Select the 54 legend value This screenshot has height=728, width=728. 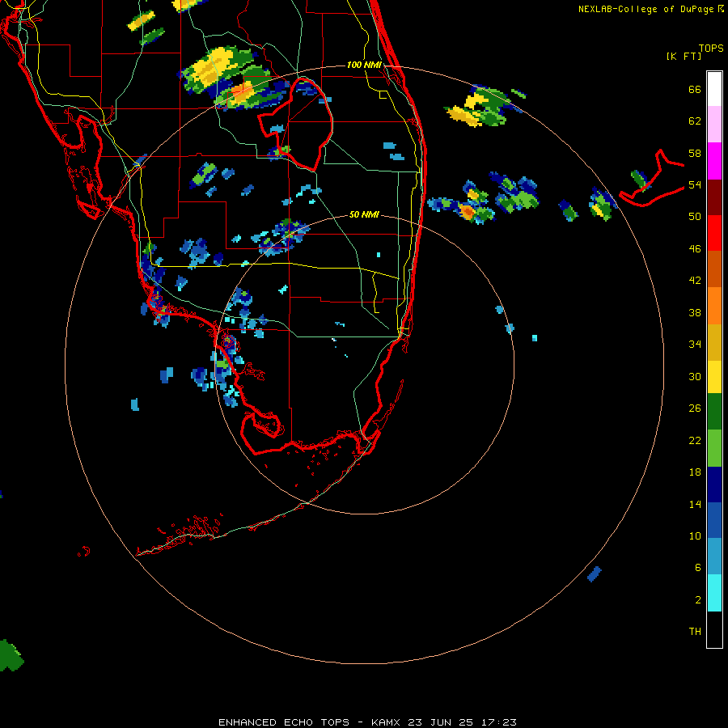click(695, 184)
